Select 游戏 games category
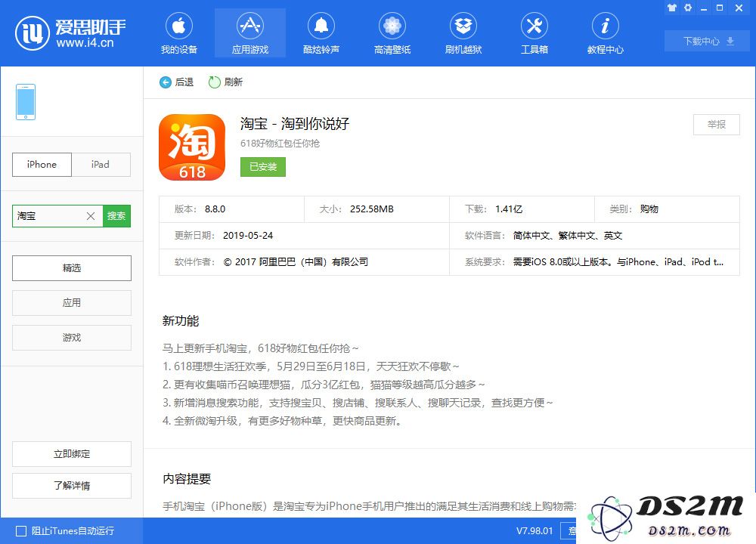 (x=72, y=337)
